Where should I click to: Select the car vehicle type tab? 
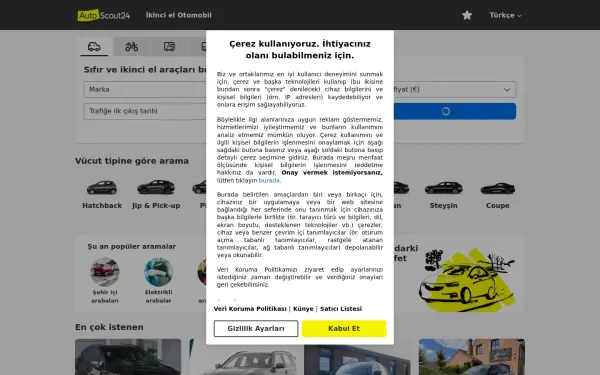tap(94, 47)
